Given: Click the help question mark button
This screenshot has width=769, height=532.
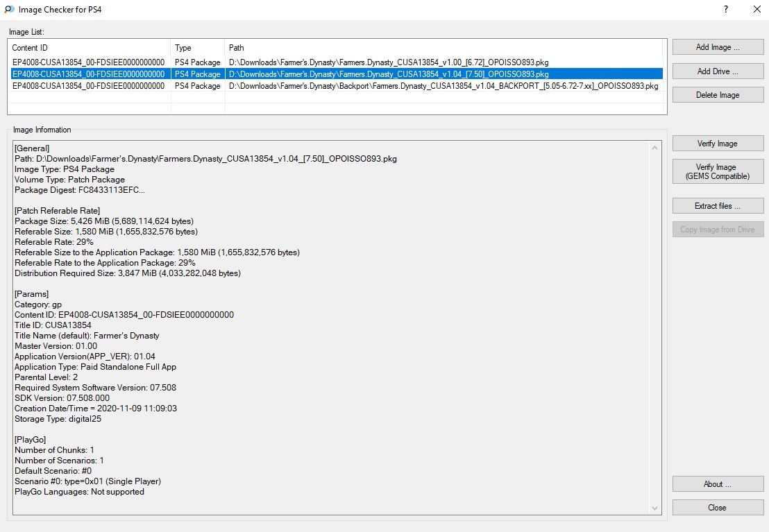Looking at the screenshot, I should tap(725, 10).
